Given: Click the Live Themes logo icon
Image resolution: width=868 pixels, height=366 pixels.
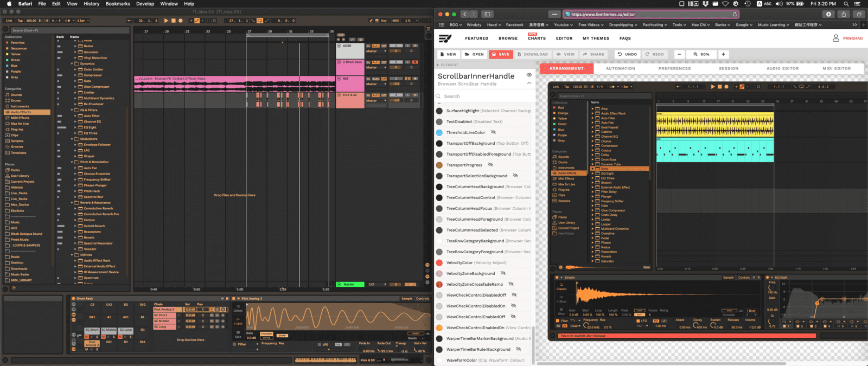Looking at the screenshot, I should pos(445,38).
